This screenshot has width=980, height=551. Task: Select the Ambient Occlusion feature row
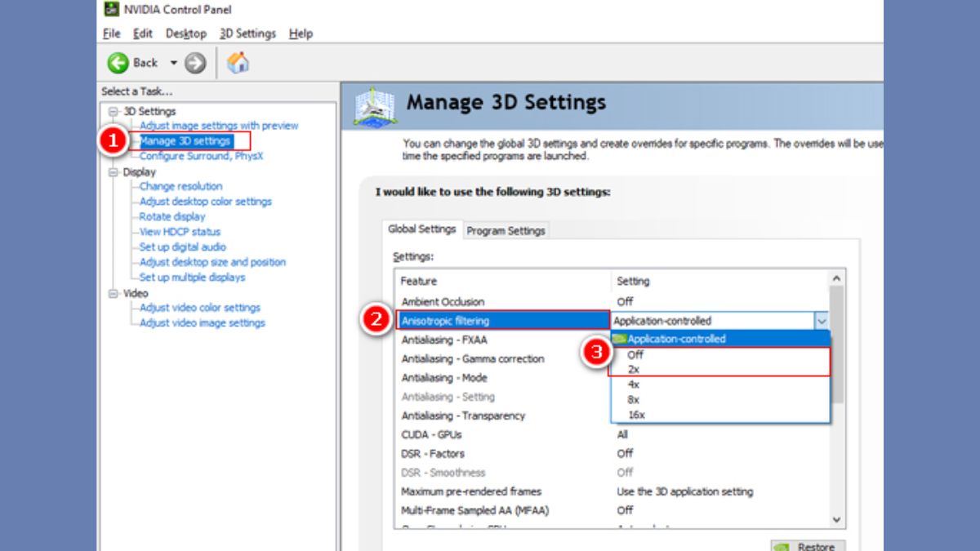pos(612,302)
